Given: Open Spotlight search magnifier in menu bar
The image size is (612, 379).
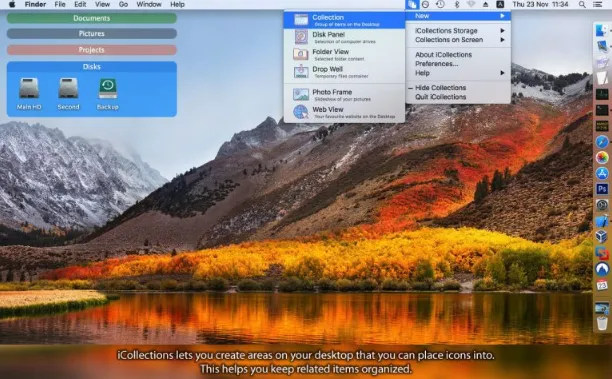Looking at the screenshot, I should click(x=582, y=5).
